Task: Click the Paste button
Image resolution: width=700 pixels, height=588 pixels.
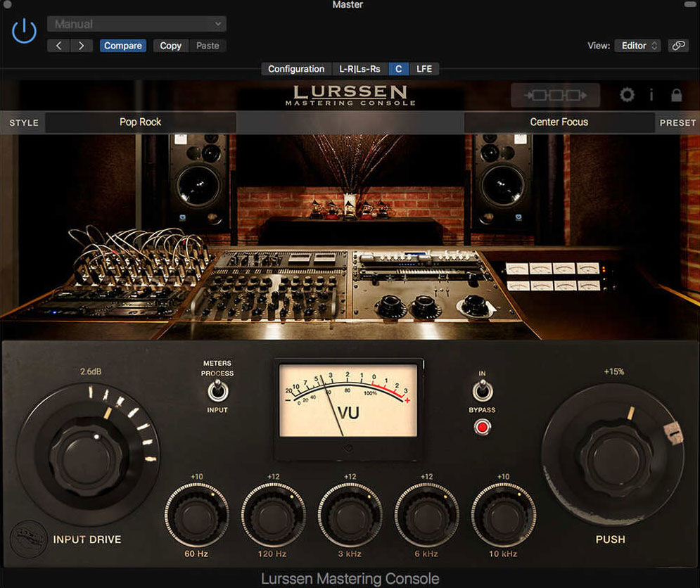Action: [208, 46]
